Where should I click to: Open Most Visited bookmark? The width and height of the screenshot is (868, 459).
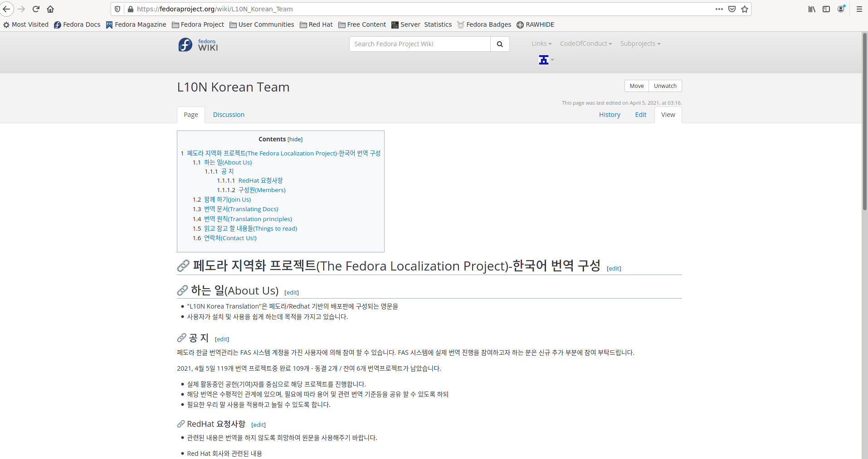(x=26, y=24)
